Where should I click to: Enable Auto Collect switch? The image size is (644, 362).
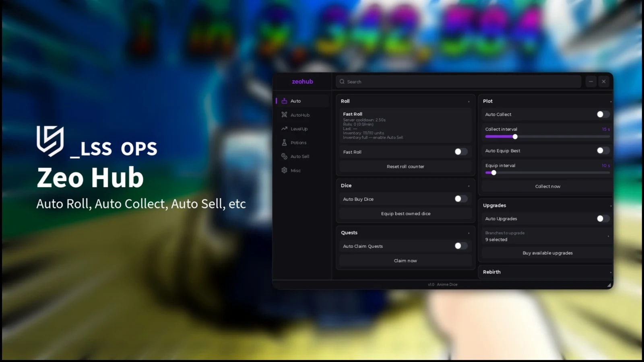pos(603,114)
